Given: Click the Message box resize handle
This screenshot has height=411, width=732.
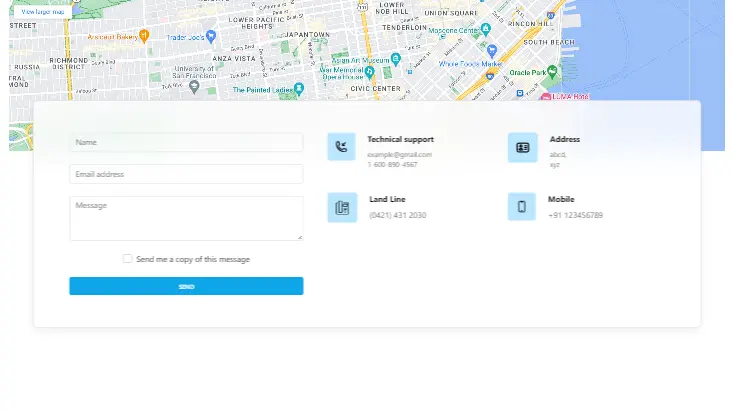Looking at the screenshot, I should tap(299, 237).
